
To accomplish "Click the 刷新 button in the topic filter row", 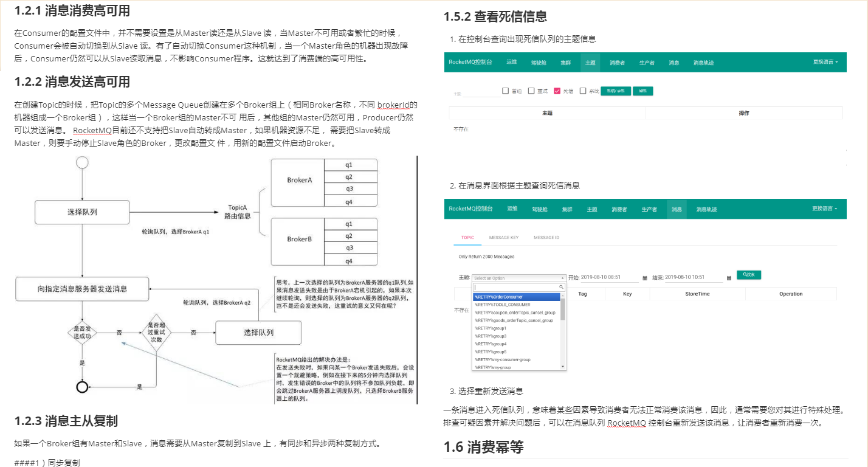I will (642, 91).
